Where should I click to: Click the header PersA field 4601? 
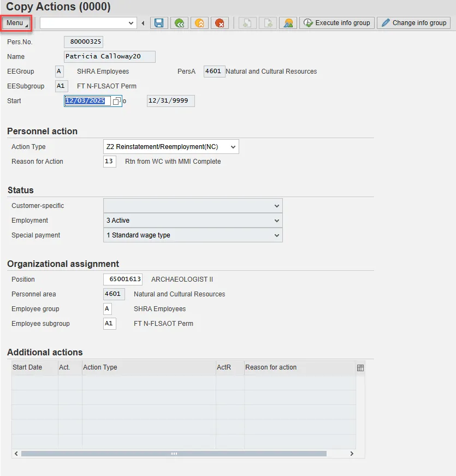215,72
